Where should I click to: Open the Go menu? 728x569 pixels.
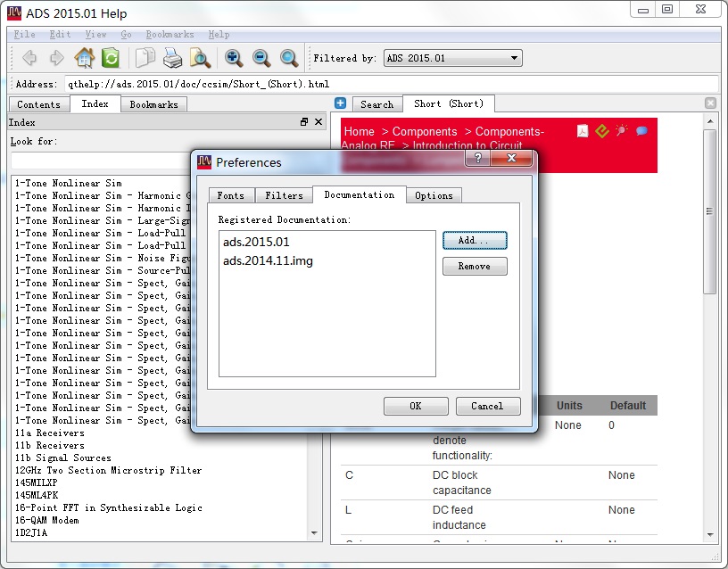(126, 35)
